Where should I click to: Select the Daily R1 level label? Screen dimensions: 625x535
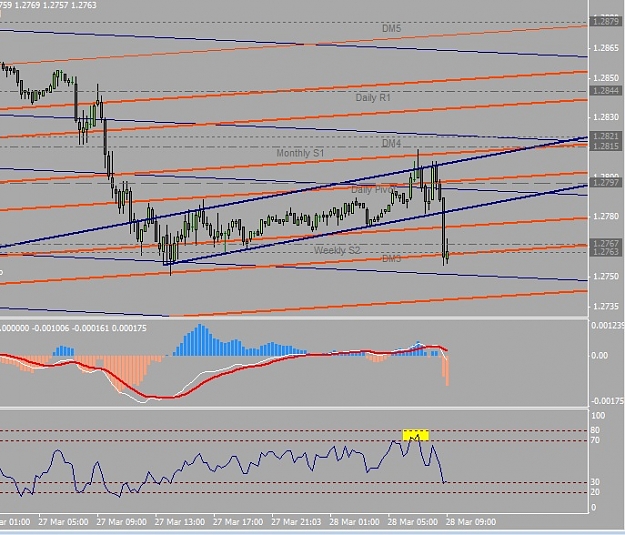(x=373, y=98)
